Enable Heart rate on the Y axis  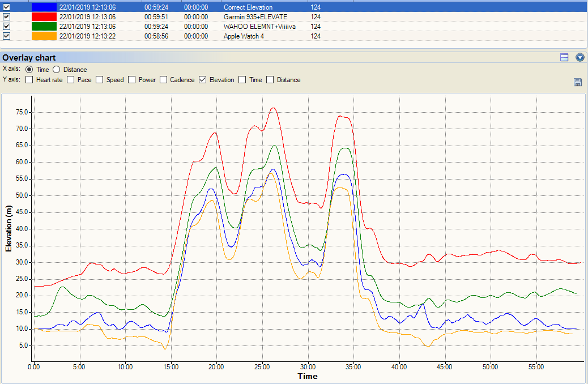29,80
